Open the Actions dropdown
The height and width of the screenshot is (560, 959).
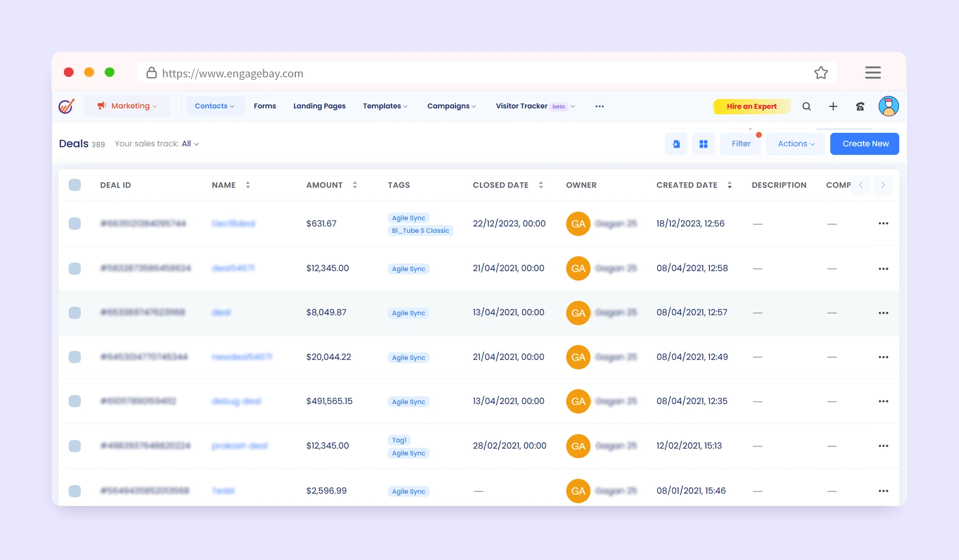pyautogui.click(x=795, y=144)
